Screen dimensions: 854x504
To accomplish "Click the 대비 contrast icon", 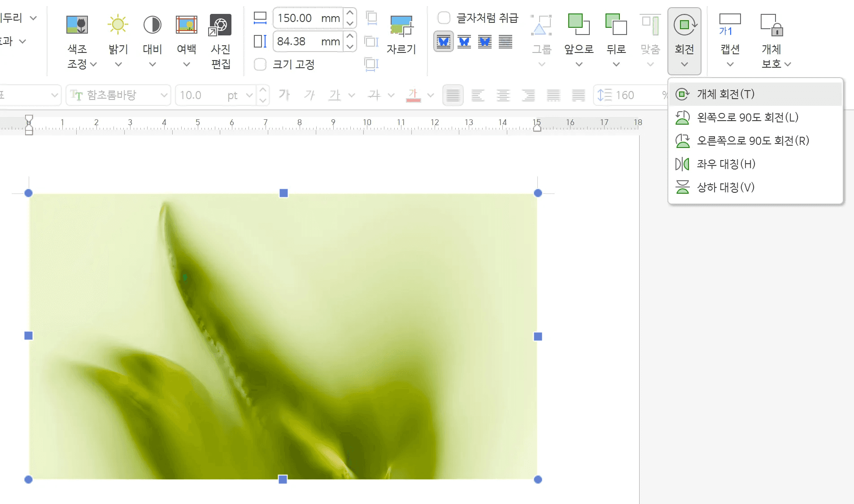I will [x=152, y=25].
